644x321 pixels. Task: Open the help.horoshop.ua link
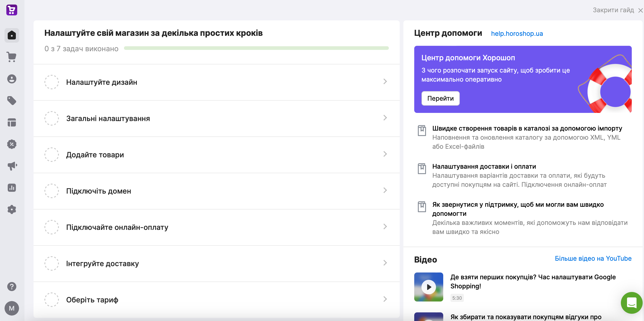517,34
